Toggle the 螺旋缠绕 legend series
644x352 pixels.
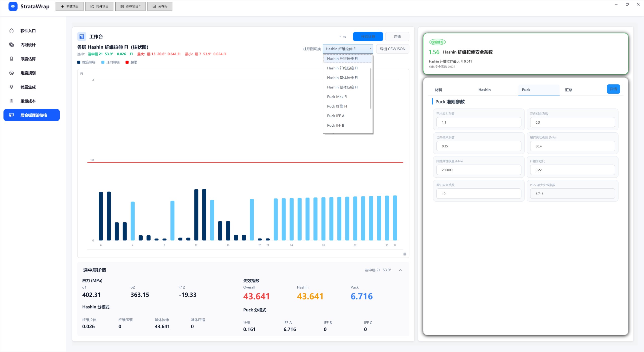tap(86, 62)
